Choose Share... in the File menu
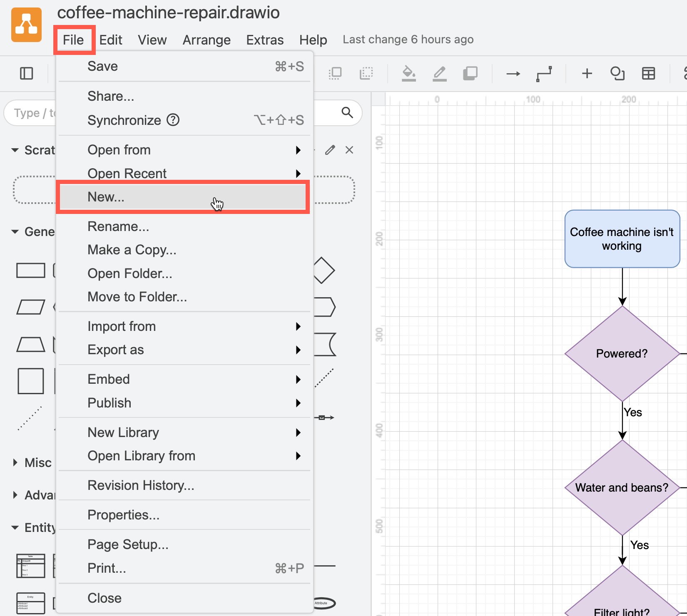The width and height of the screenshot is (687, 616). [184, 96]
